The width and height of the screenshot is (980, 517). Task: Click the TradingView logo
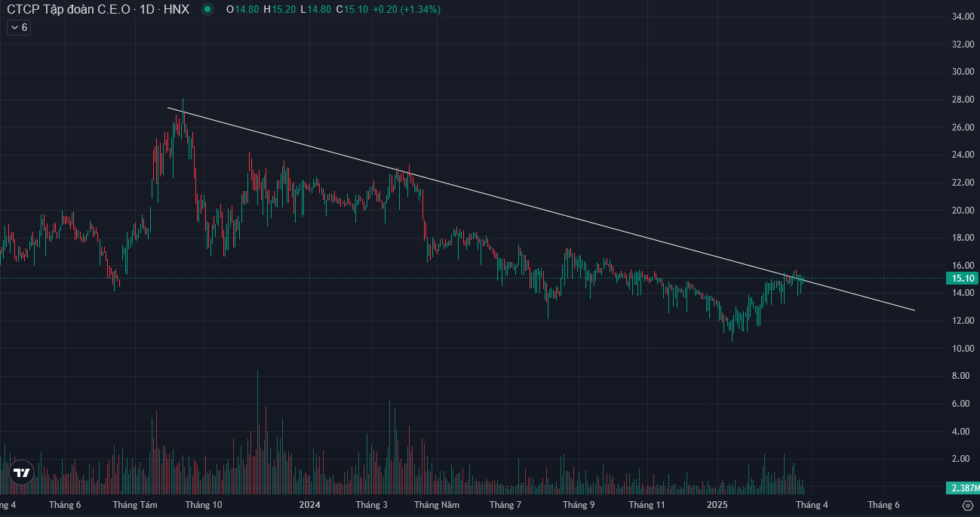(22, 473)
